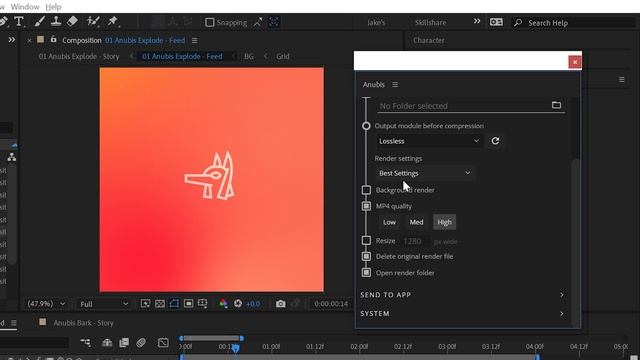Select the Eraser tool
This screenshot has height=360, width=640.
(72, 21)
